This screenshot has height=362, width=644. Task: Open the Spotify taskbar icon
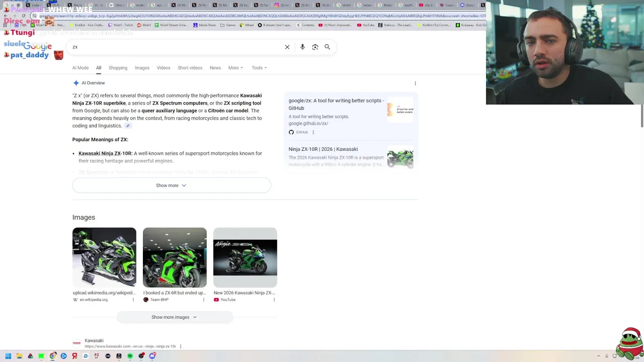pos(130,356)
